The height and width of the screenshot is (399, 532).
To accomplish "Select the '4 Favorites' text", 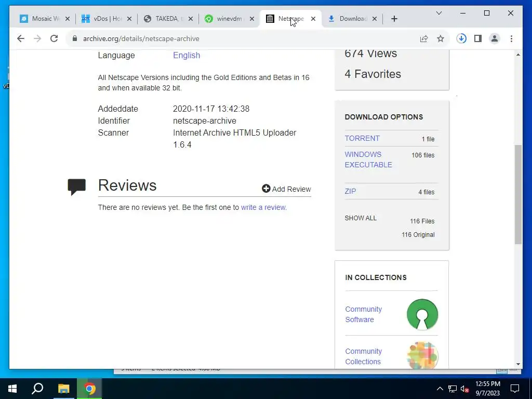I will pyautogui.click(x=373, y=74).
